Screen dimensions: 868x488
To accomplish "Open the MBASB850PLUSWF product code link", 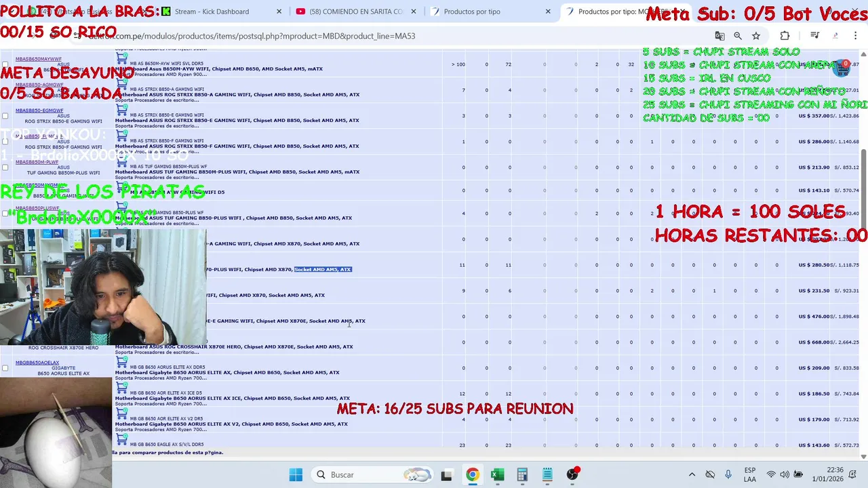I will [x=37, y=208].
